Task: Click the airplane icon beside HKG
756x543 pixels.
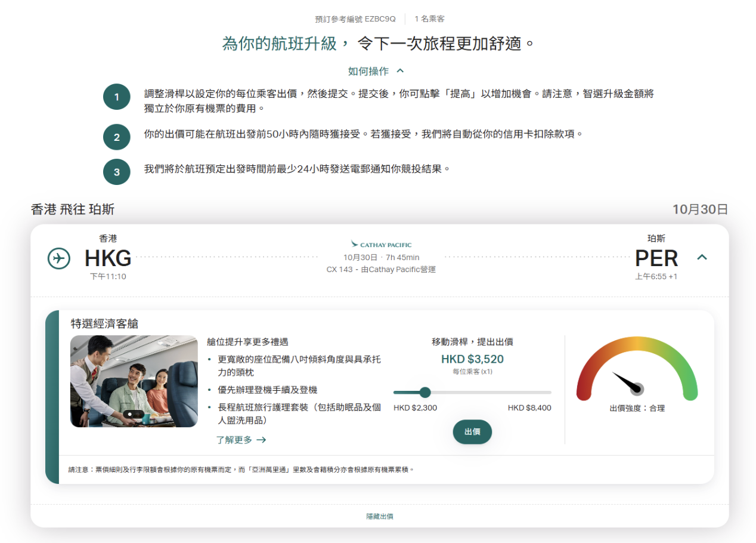Action: [58, 258]
